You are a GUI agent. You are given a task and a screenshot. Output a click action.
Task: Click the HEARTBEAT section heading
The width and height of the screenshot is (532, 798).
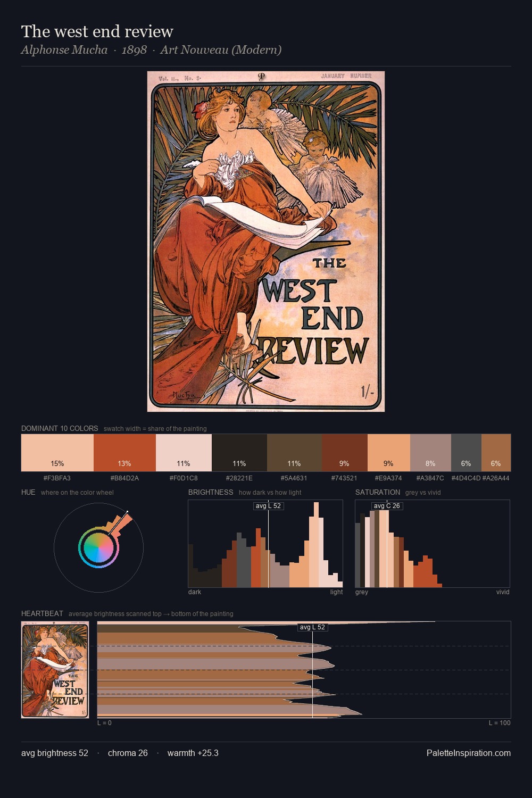(42, 613)
